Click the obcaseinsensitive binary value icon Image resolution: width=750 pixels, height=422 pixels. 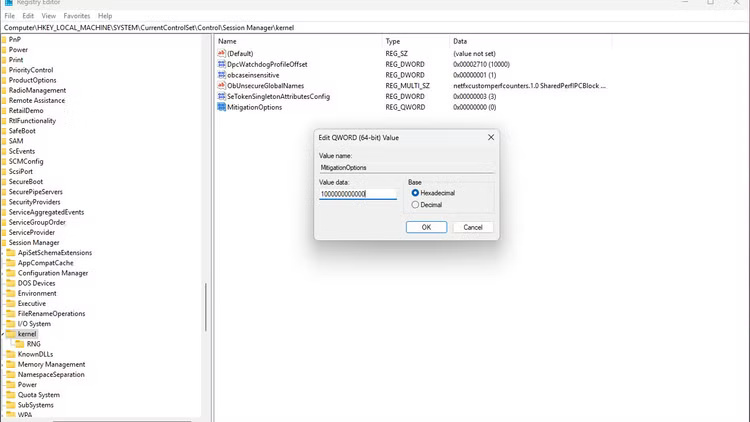[x=221, y=75]
